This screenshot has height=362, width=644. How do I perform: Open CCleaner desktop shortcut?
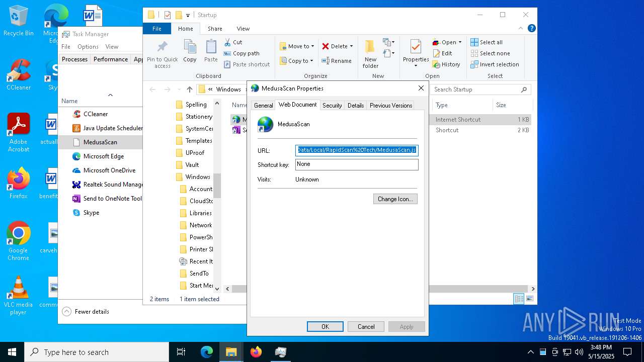coord(19,74)
